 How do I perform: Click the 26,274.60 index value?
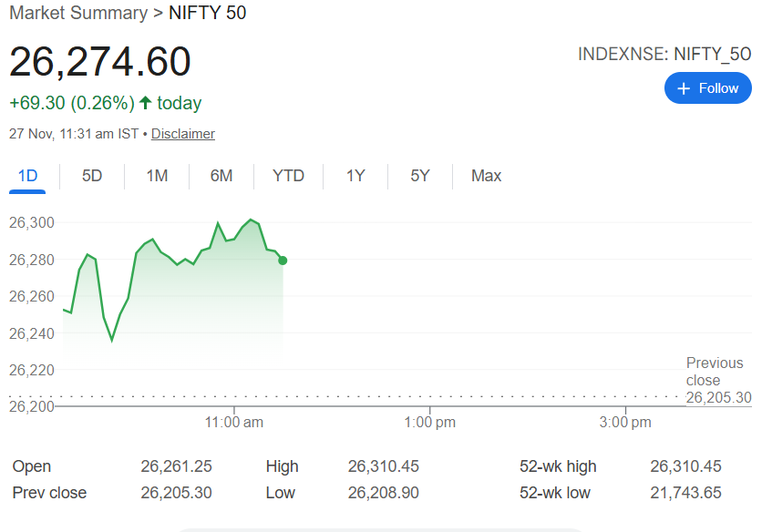100,62
